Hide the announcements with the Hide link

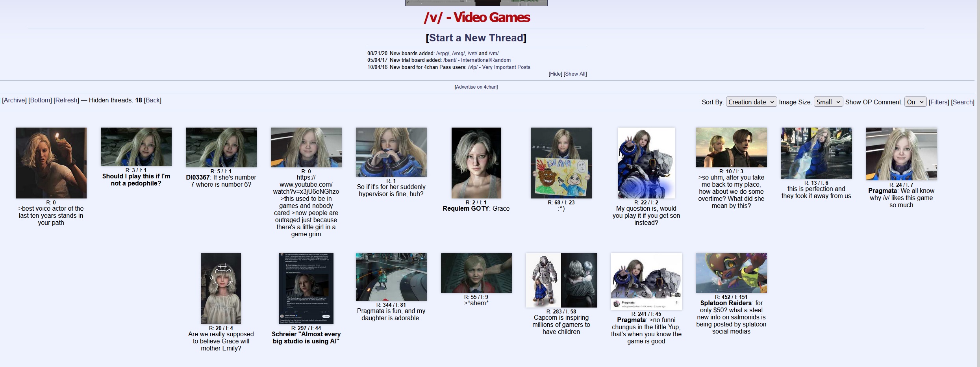click(555, 74)
